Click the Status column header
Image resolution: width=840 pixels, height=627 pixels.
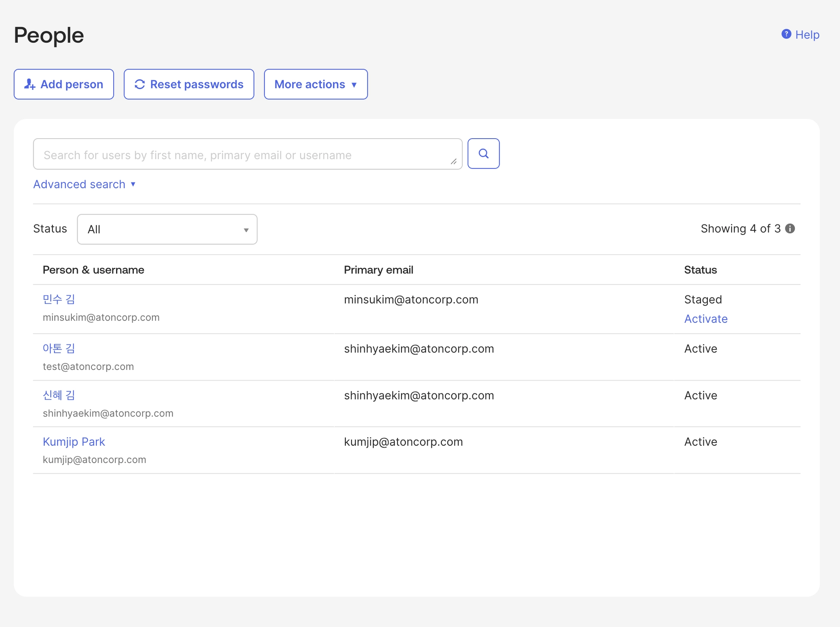(700, 270)
